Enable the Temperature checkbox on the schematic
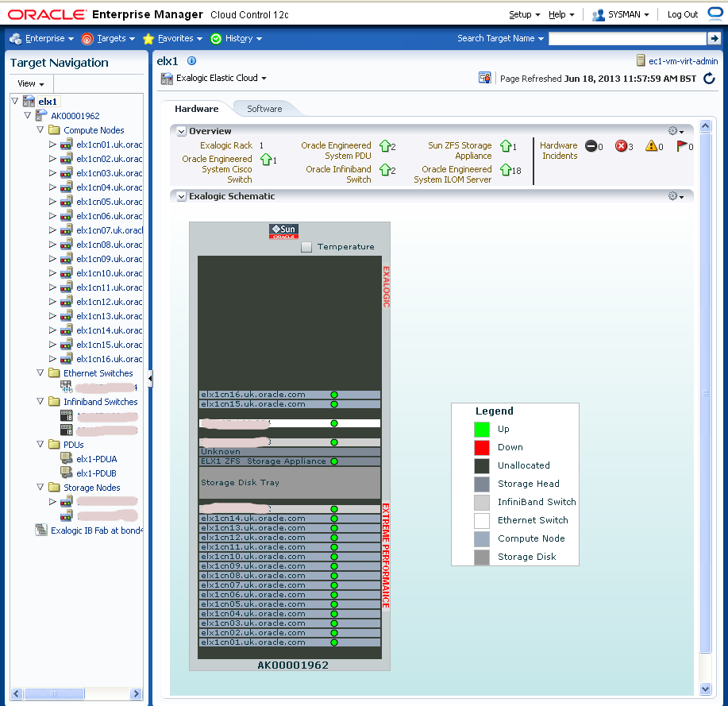 pos(306,246)
